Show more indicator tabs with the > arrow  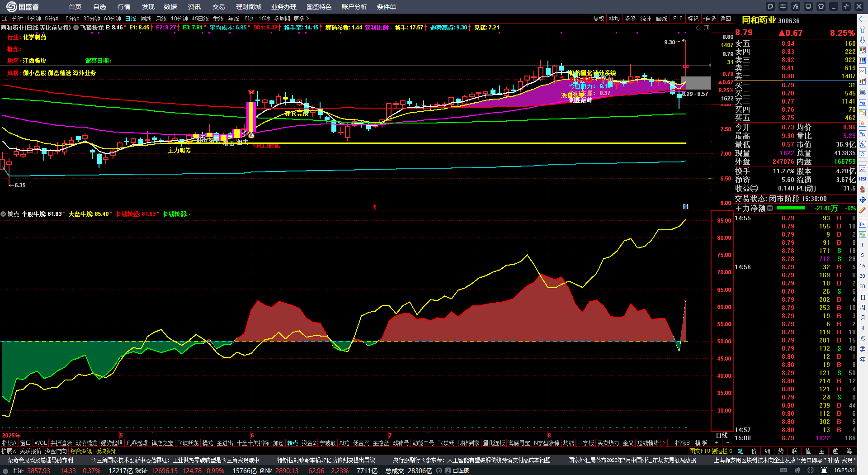tap(664, 443)
